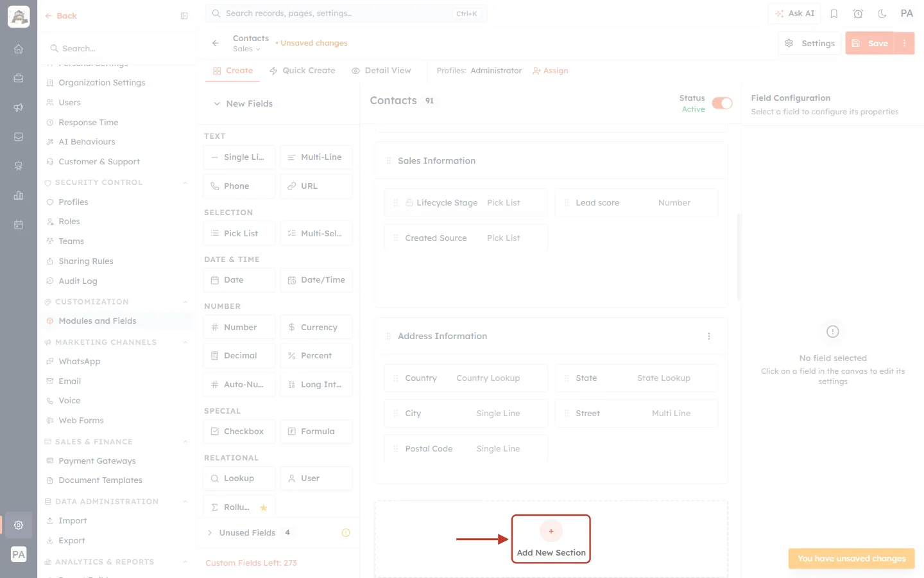Click drag handle of Sales Information section

[x=388, y=161]
